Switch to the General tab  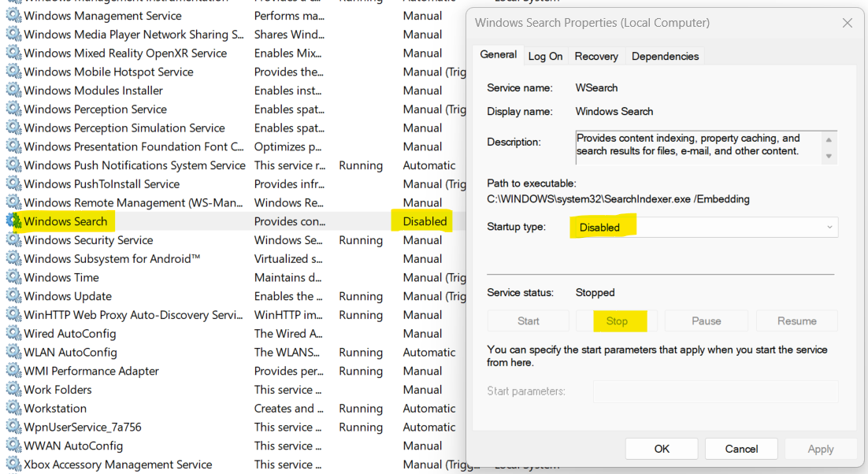click(499, 55)
